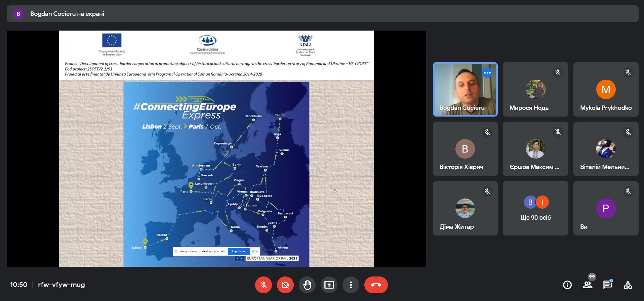Image resolution: width=644 pixels, height=301 pixels.
Task: Open options on Bogdan Cocieru's tile
Action: tap(487, 73)
